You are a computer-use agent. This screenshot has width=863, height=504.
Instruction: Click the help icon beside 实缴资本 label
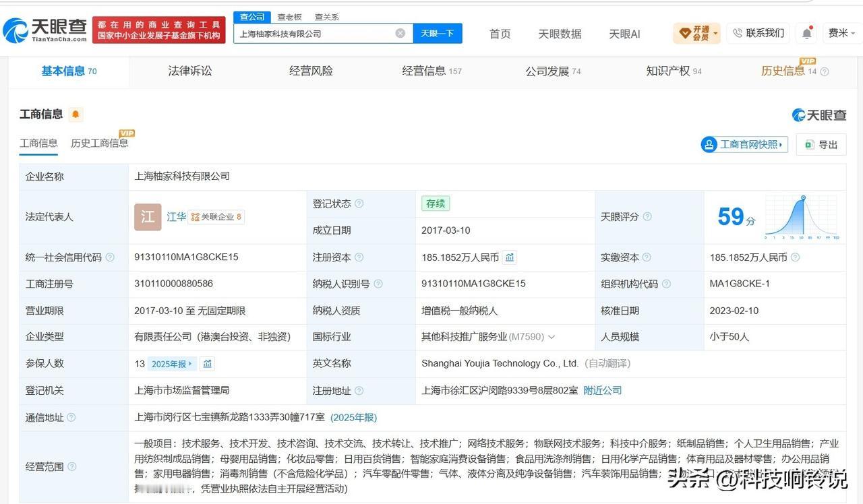(x=647, y=257)
